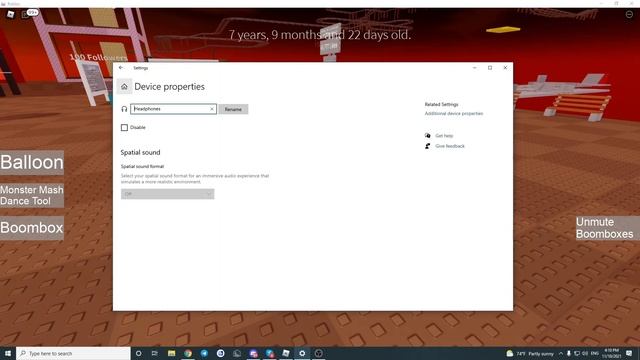Maximize the Settings window
640x360 pixels.
coord(490,68)
